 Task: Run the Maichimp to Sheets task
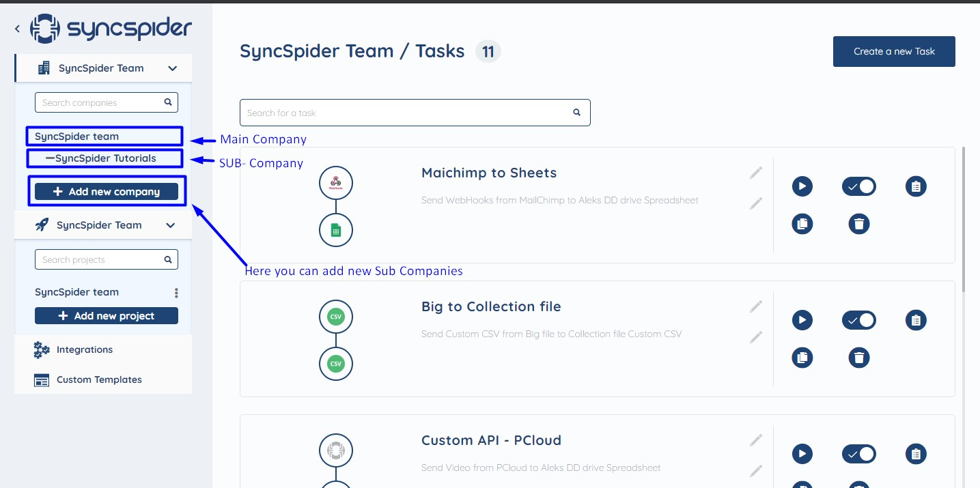coord(802,186)
